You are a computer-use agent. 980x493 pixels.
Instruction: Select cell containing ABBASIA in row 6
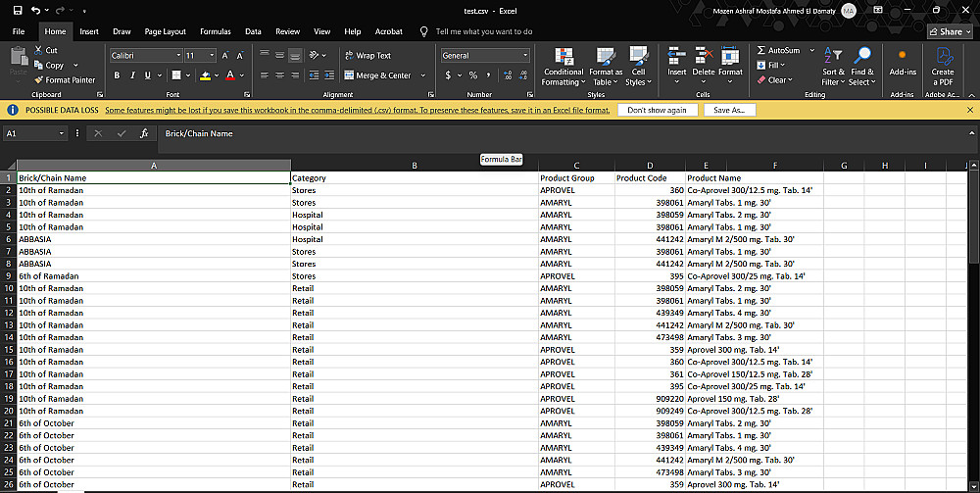pyautogui.click(x=154, y=239)
